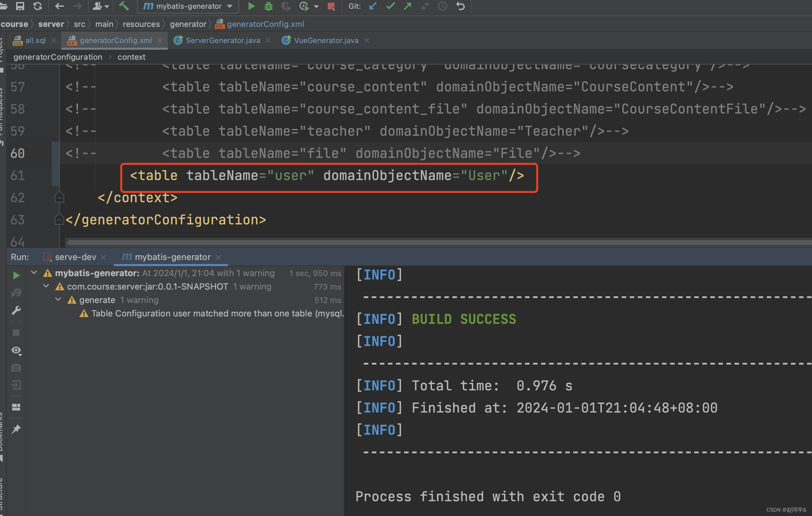Commit changes via the green checkmark icon
This screenshot has height=516, width=812.
(x=390, y=6)
